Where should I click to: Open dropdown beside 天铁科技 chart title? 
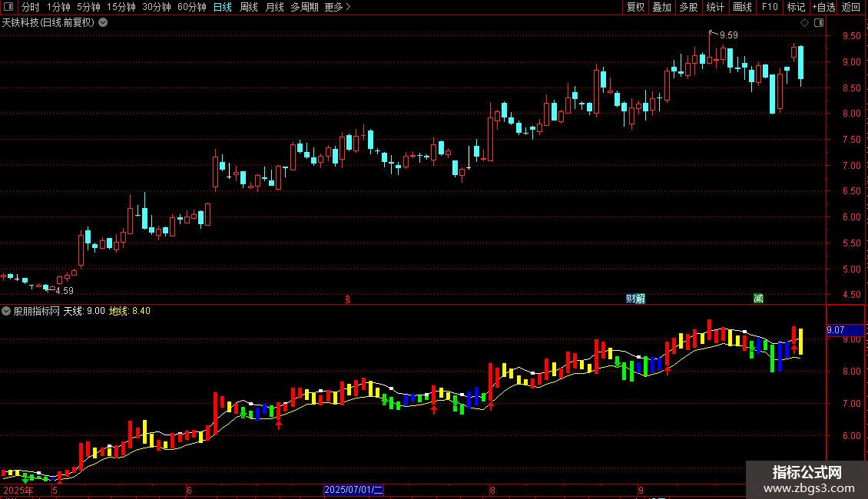103,23
